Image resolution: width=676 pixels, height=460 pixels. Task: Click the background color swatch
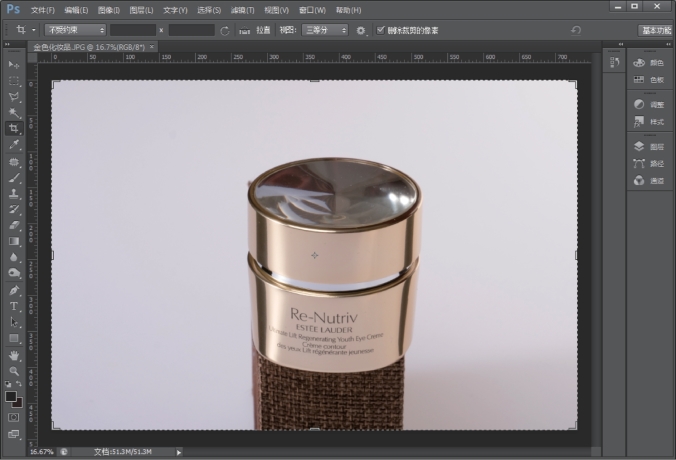(x=19, y=404)
